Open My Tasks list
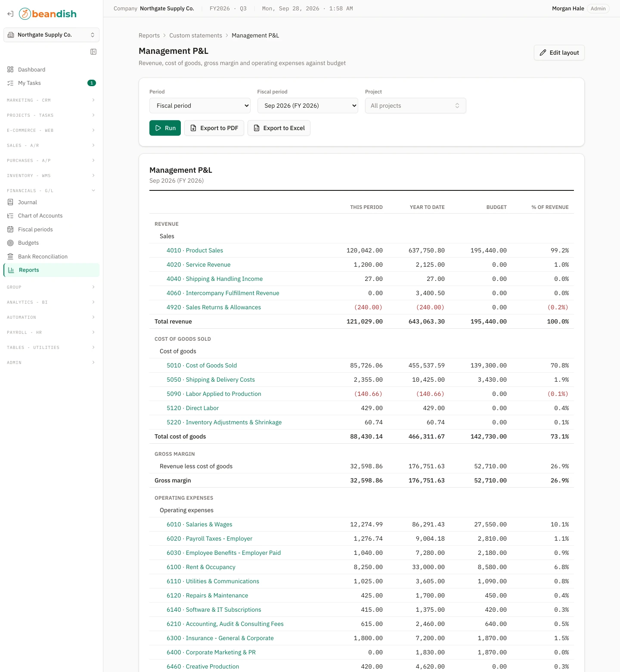Screen dimensions: 620x672 coord(51,83)
